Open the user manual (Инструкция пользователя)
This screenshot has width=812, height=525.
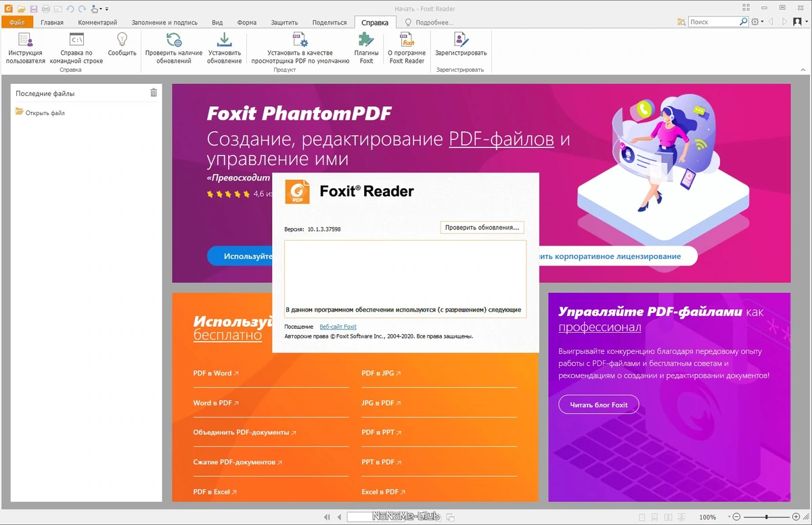(x=26, y=48)
